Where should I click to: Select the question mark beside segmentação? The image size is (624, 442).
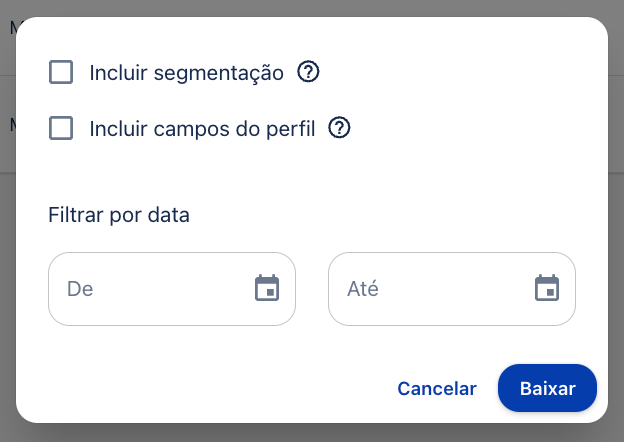coord(308,72)
